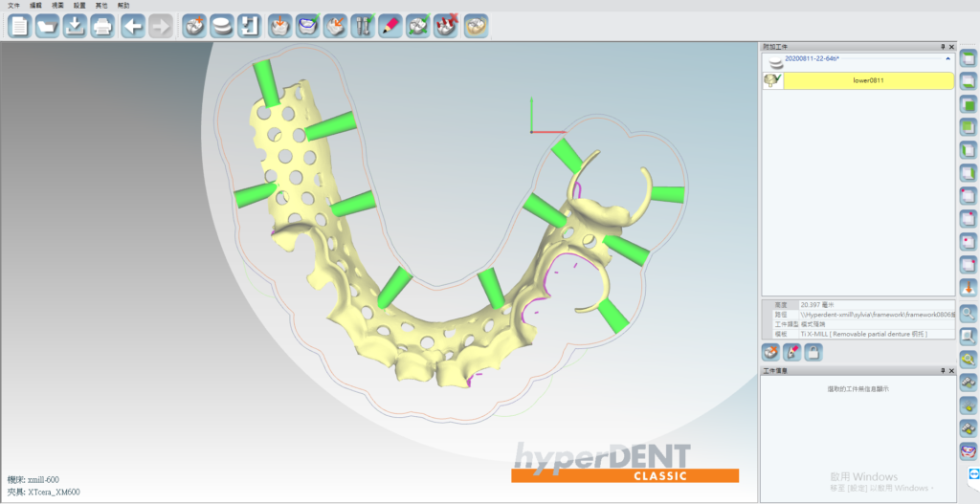980x504 pixels.
Task: Click TeamViewer side tab icon
Action: click(973, 474)
